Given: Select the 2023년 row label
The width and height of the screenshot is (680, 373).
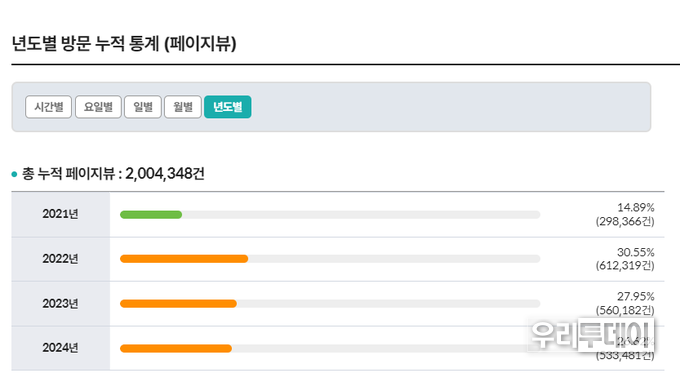Looking at the screenshot, I should click(60, 303).
